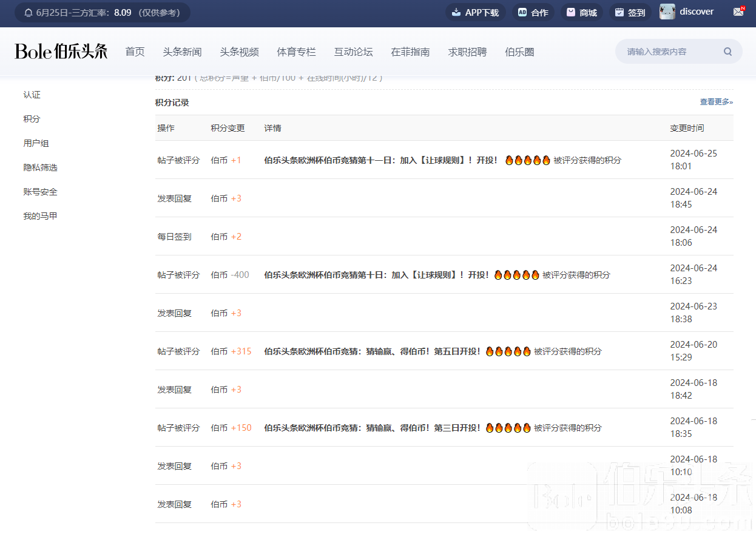The height and width of the screenshot is (534, 756).
Task: Click the 合作 AD icon button
Action: [533, 12]
